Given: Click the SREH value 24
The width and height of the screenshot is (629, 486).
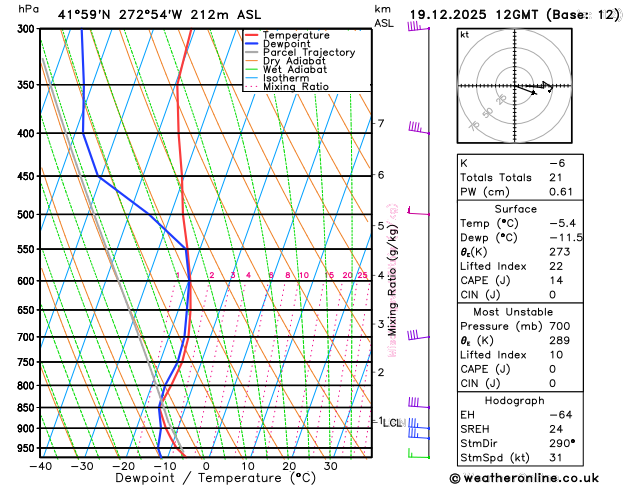Looking at the screenshot, I should pos(556,429).
